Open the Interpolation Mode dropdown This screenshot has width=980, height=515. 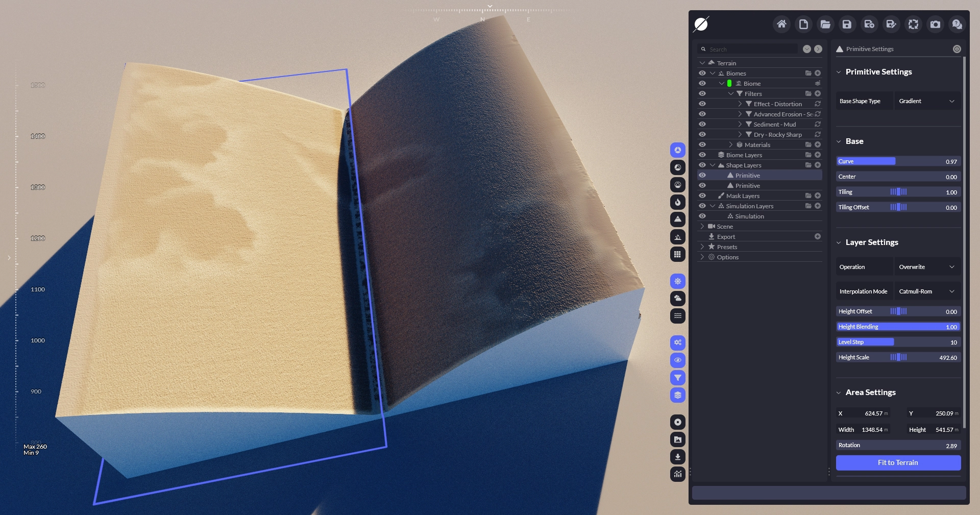pos(927,291)
